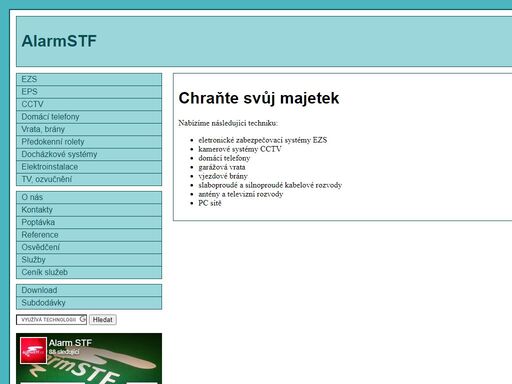512x384 pixels.
Task: Select Domácí telefony in sidebar
Action: (89, 117)
